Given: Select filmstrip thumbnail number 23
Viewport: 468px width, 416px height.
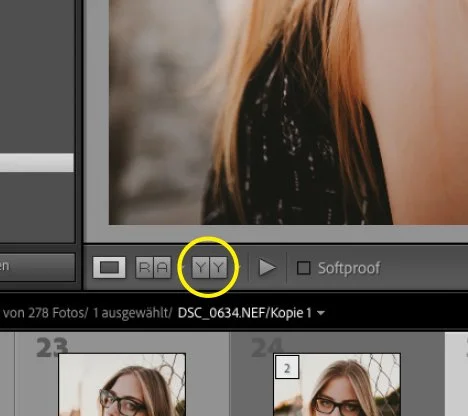Looking at the screenshot, I should (x=122, y=384).
